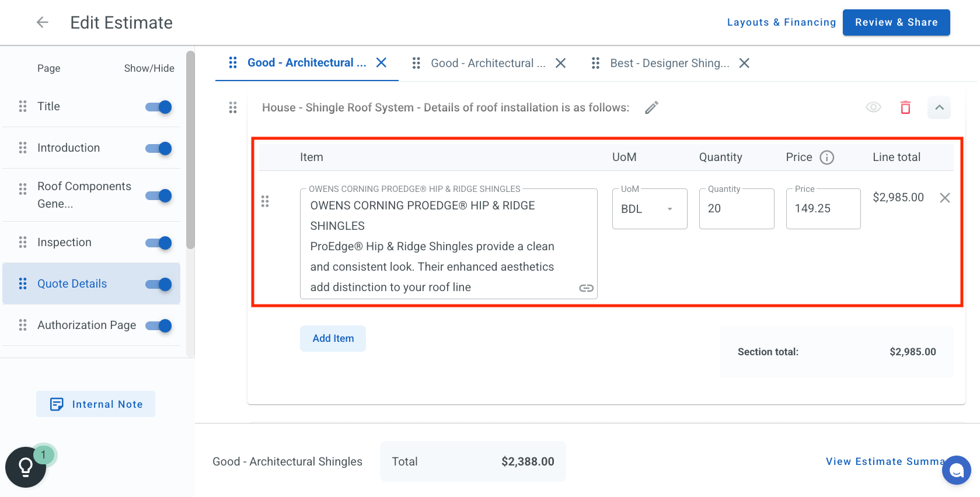Viewport: 980px width, 497px height.
Task: Hide the Authorization Page with its toggle
Action: click(159, 325)
